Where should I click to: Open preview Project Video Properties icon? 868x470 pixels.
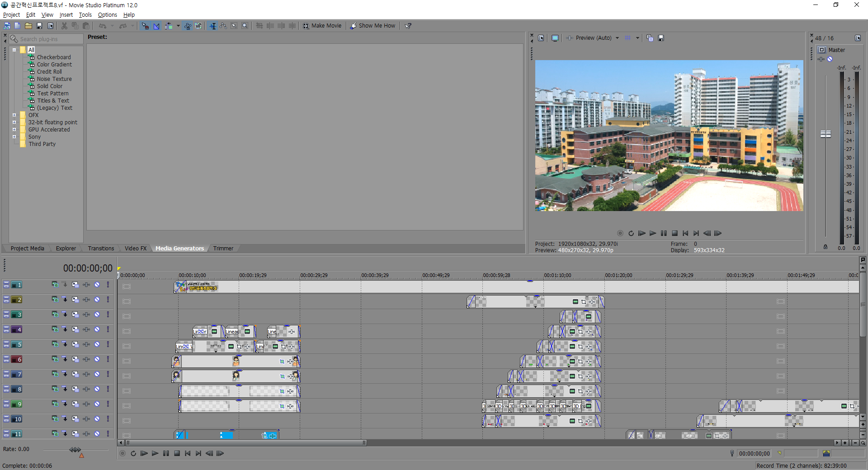(541, 38)
